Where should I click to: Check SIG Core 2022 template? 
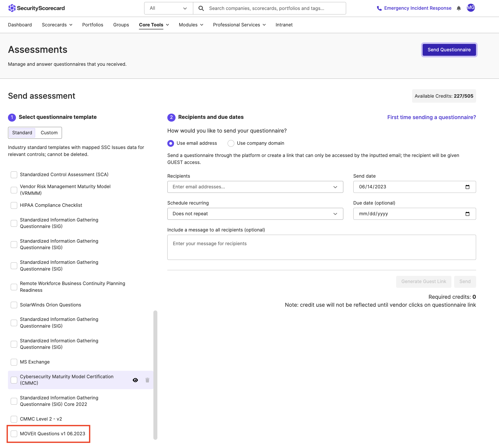(x=14, y=401)
